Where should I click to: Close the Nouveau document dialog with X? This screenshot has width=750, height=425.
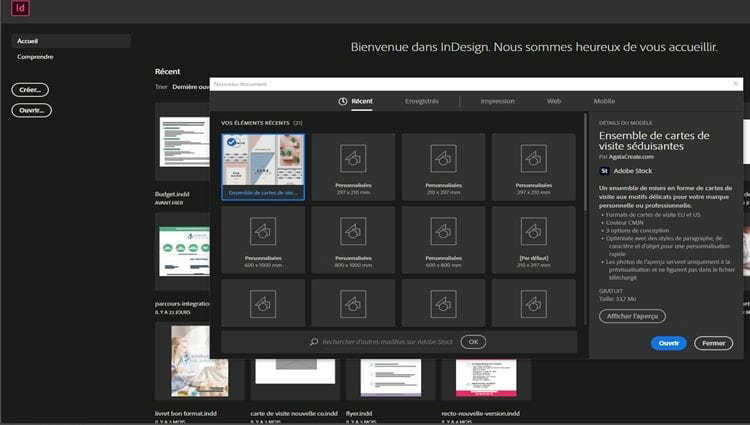pyautogui.click(x=736, y=84)
